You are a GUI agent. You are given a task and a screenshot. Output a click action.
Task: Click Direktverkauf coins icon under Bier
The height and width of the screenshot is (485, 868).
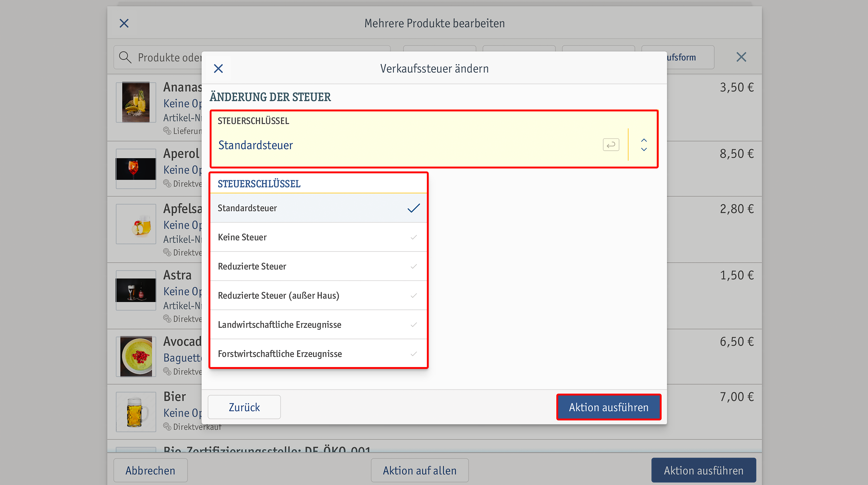pos(167,426)
